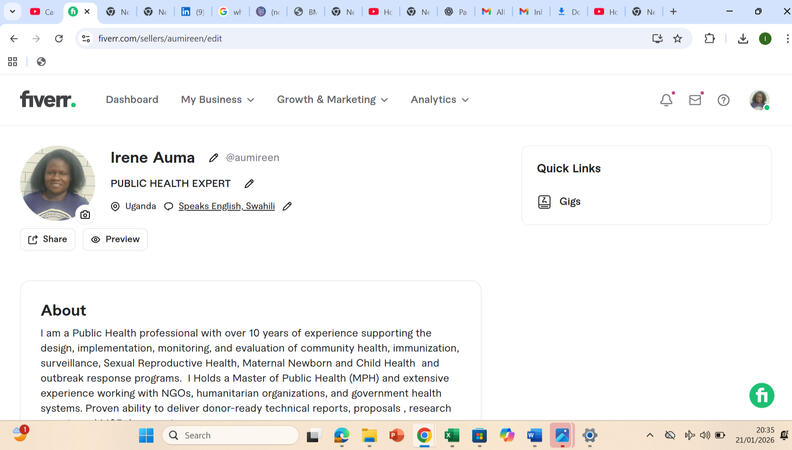
Task: Edit name using pencil beside Irene Auma
Action: click(213, 158)
